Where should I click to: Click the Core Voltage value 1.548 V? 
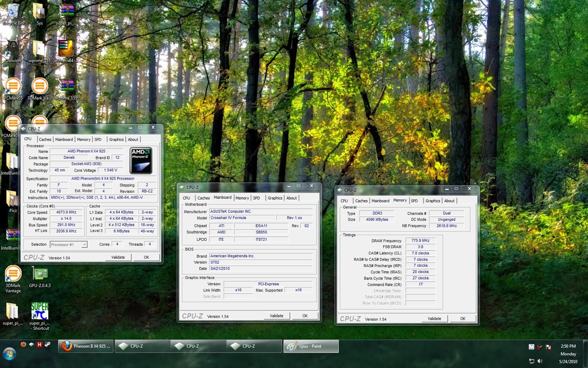(111, 170)
